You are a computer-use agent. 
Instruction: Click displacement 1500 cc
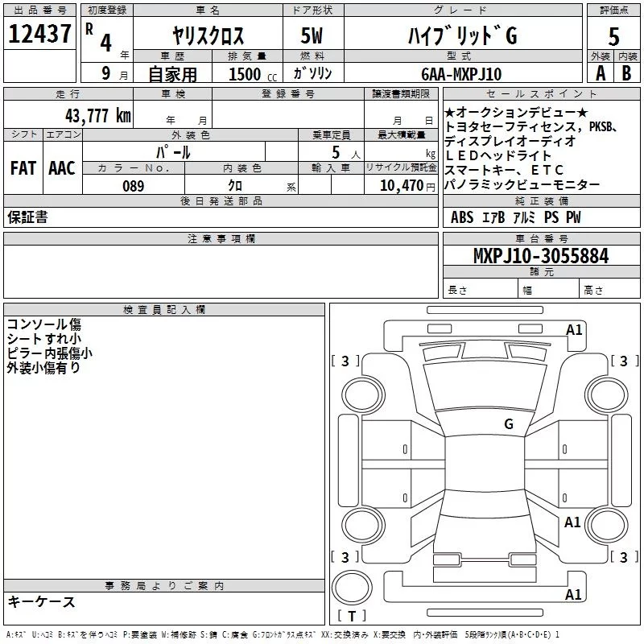[253, 75]
